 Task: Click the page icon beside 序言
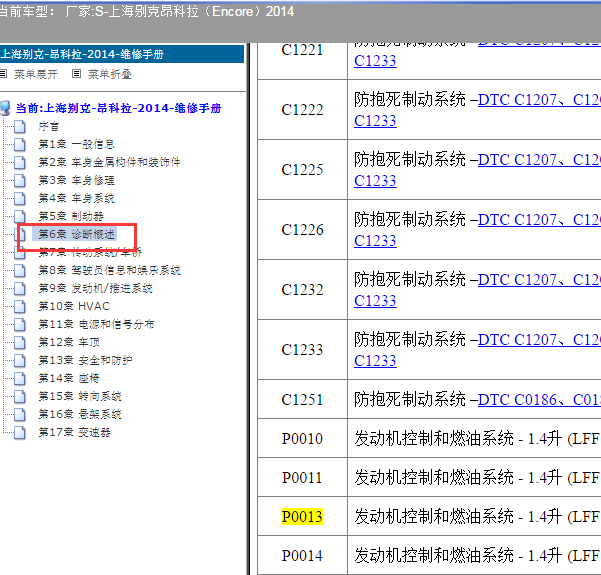point(20,127)
